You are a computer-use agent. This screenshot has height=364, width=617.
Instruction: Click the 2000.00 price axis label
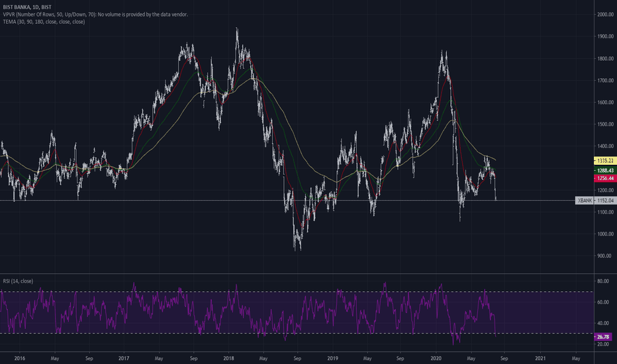point(605,15)
